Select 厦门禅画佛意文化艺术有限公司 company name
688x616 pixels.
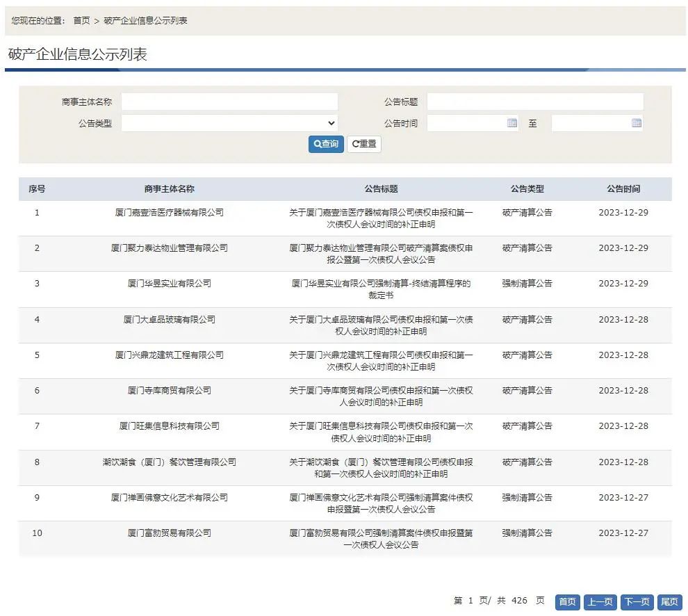(170, 498)
